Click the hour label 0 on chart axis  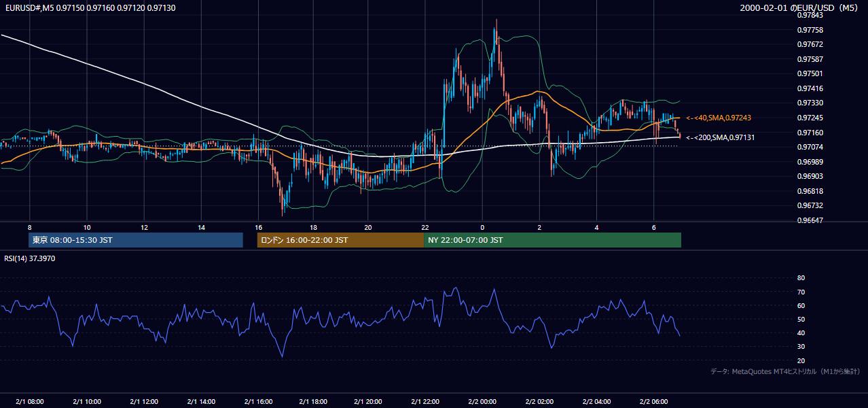tap(482, 227)
